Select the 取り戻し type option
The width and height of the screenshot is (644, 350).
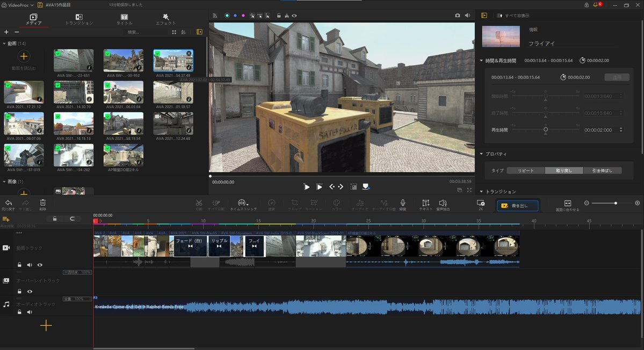tap(564, 170)
